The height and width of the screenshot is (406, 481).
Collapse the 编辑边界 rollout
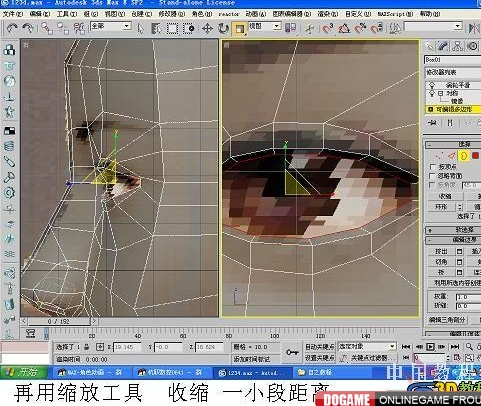click(453, 240)
